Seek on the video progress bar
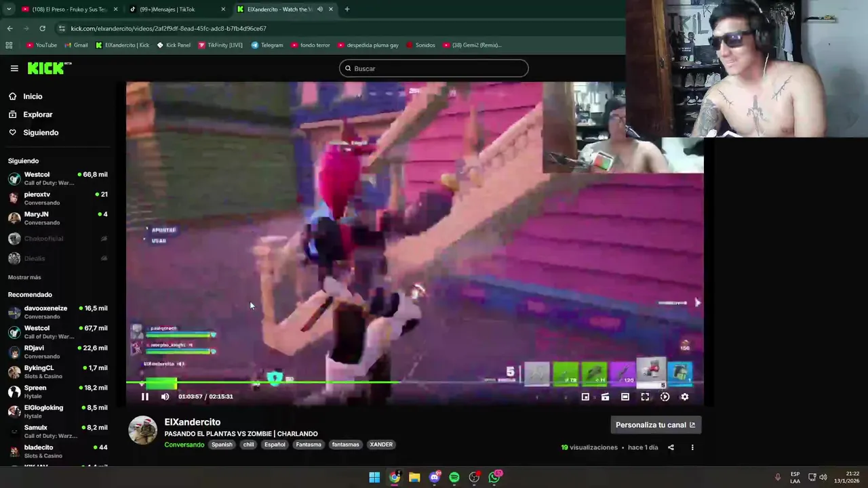Viewport: 868px width, 488px height. (x=414, y=383)
